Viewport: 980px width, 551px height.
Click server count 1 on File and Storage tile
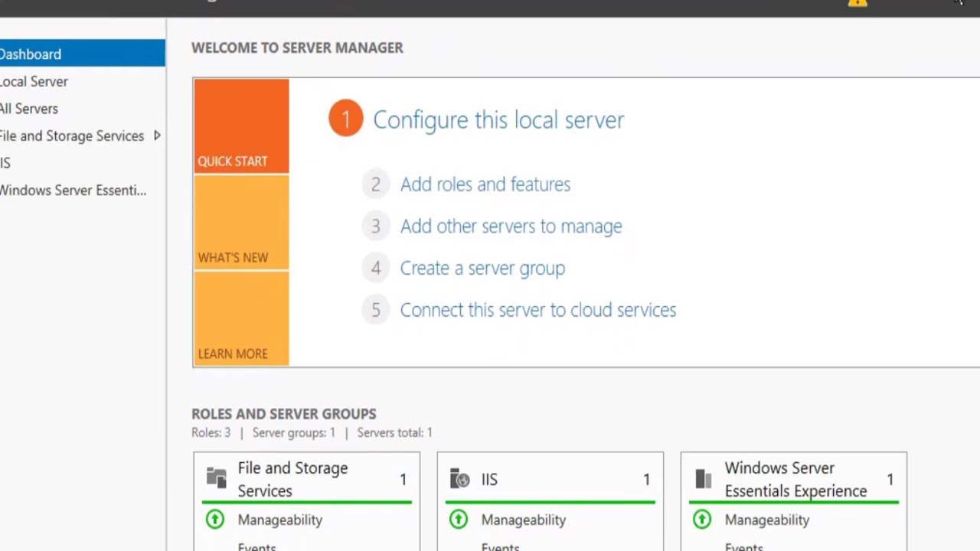click(403, 480)
